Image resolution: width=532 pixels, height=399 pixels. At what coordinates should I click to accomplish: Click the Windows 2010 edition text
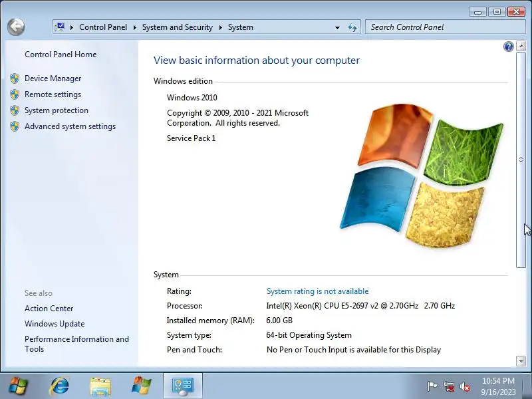coord(192,98)
